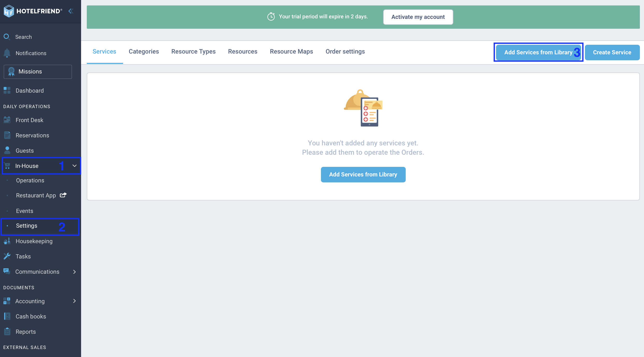
Task: Click the Reservations document icon
Action: coord(7,135)
